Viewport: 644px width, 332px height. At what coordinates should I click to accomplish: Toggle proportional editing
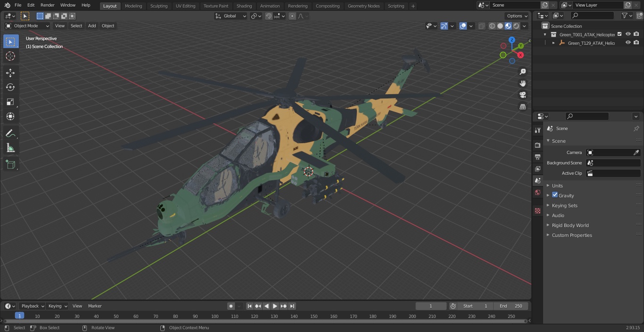(x=292, y=16)
